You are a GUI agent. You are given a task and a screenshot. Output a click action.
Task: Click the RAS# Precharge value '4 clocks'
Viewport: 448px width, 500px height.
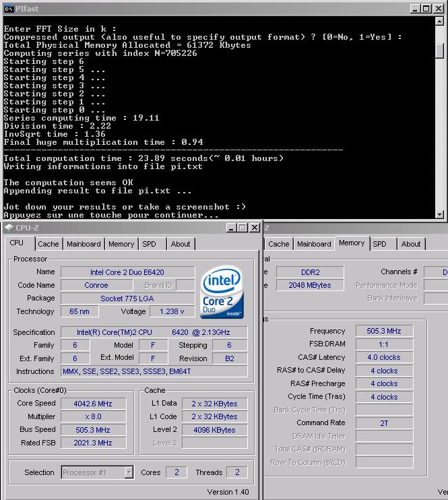pyautogui.click(x=384, y=383)
